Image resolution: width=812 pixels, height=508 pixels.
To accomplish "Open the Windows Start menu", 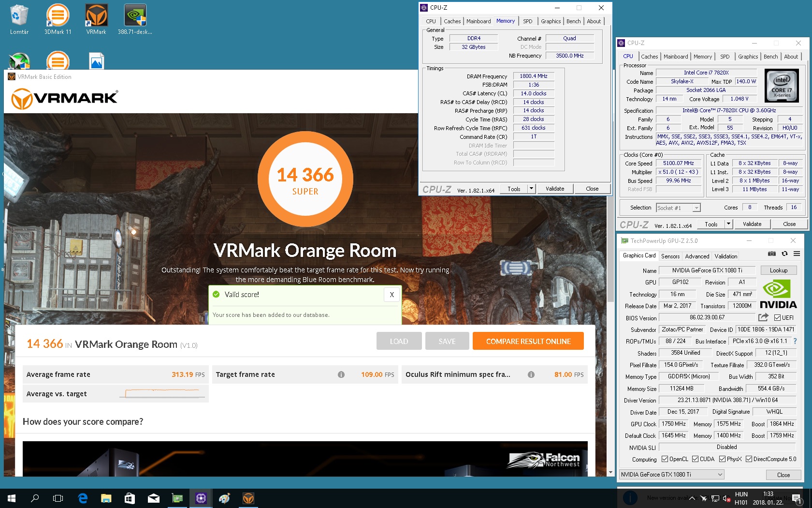I will (x=12, y=498).
